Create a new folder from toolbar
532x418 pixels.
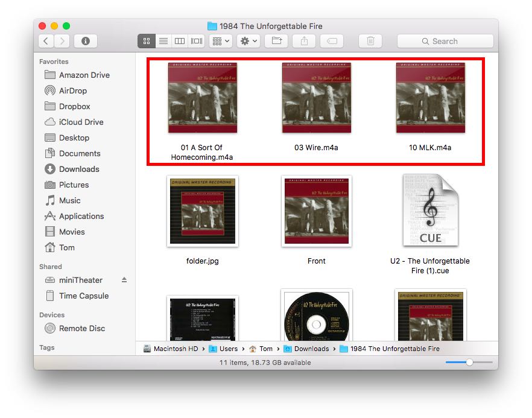(x=277, y=41)
